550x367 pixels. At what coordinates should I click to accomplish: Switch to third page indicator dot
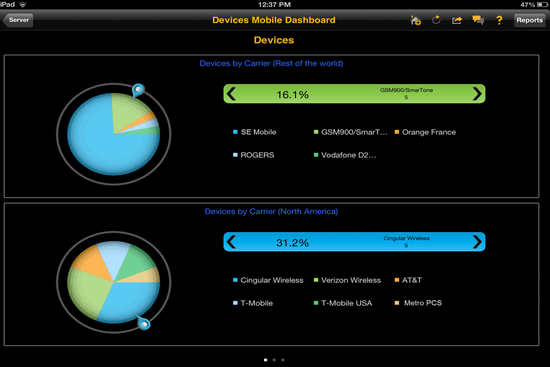pyautogui.click(x=283, y=360)
